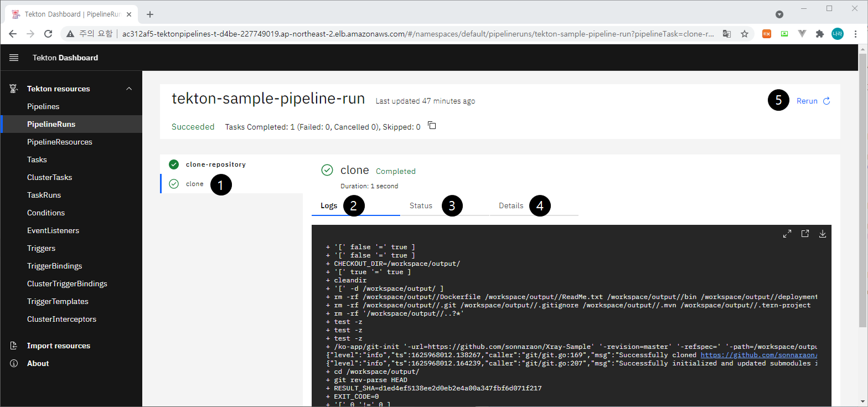Viewport: 868px width, 407px height.
Task: Copy the run status with the copy icon
Action: pyautogui.click(x=432, y=126)
